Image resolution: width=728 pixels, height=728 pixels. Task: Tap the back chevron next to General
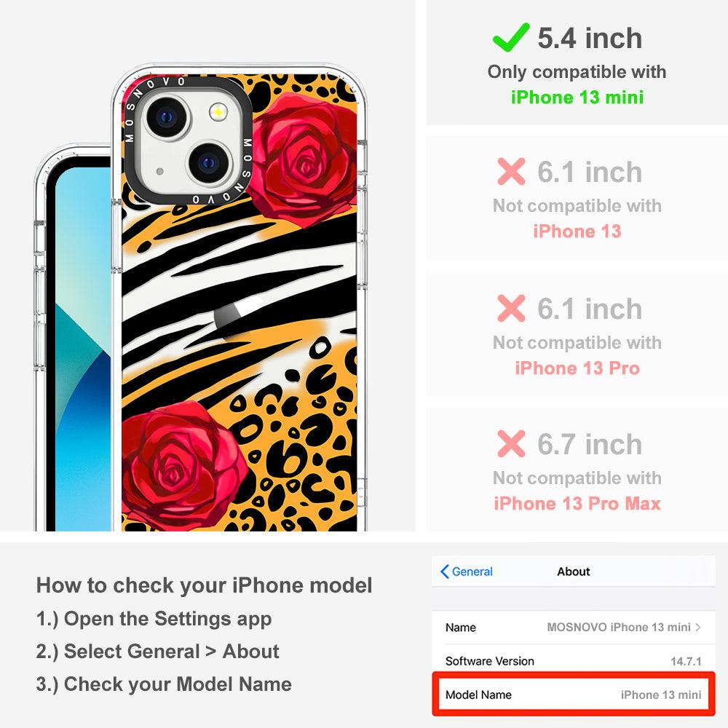[x=444, y=571]
